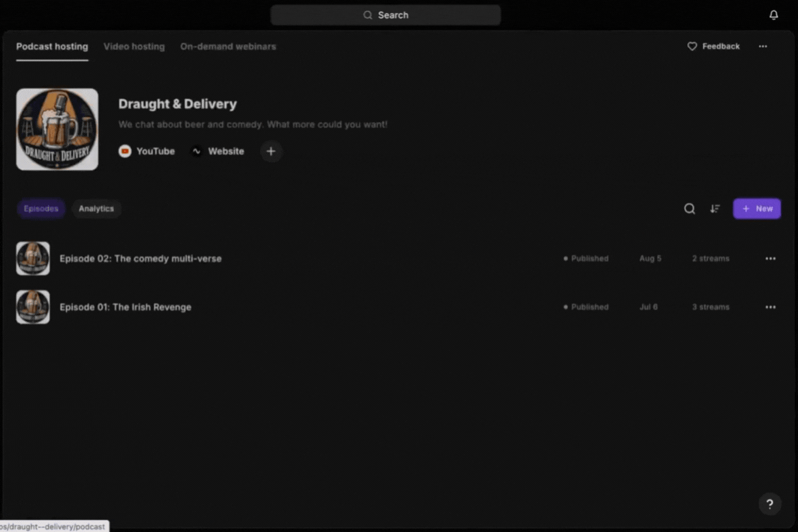Open options menu for Episode 02
The width and height of the screenshot is (798, 532).
pyautogui.click(x=770, y=259)
